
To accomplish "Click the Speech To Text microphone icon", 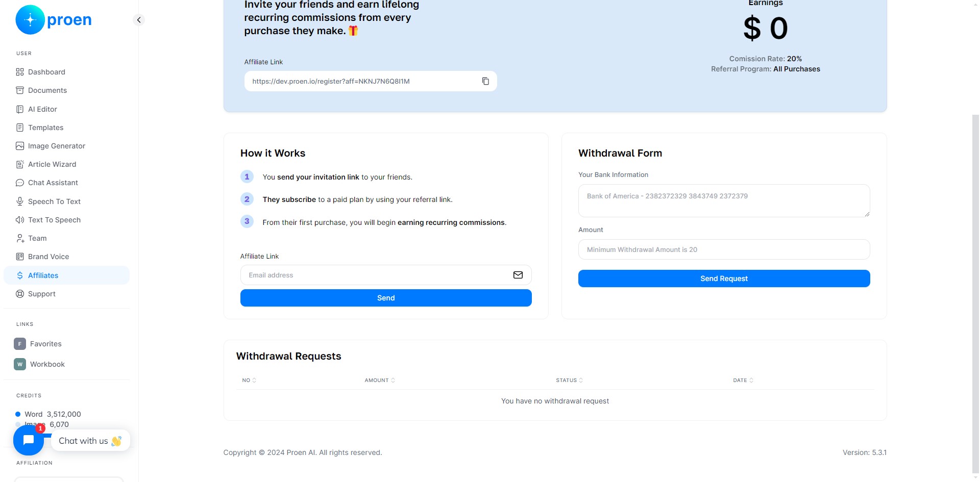I will pyautogui.click(x=20, y=201).
